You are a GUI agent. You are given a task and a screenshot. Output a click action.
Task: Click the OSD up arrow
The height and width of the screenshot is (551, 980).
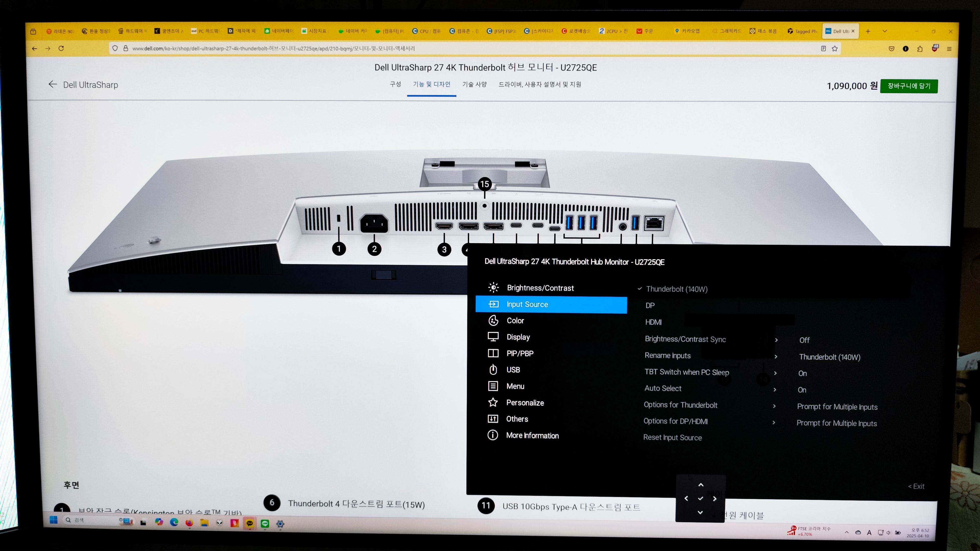701,485
